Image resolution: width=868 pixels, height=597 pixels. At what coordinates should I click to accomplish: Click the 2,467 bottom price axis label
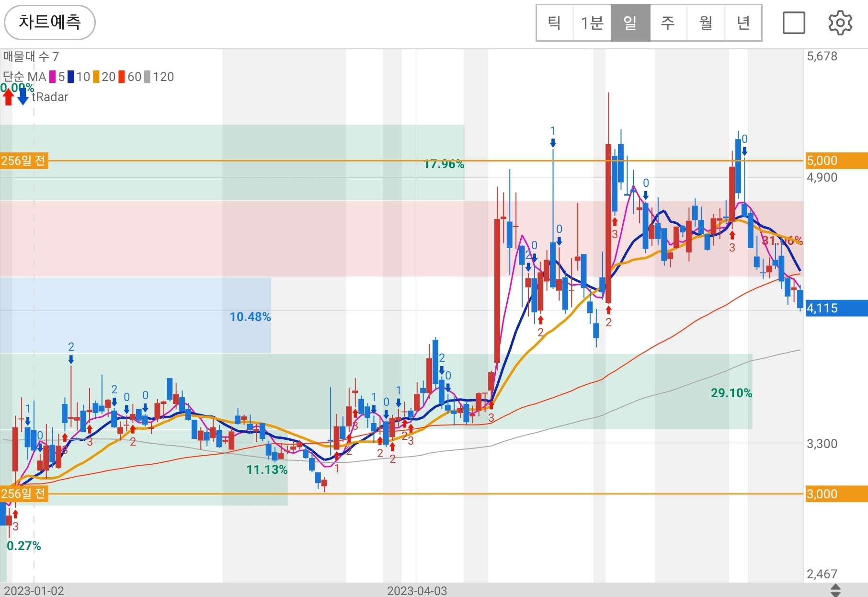[822, 574]
